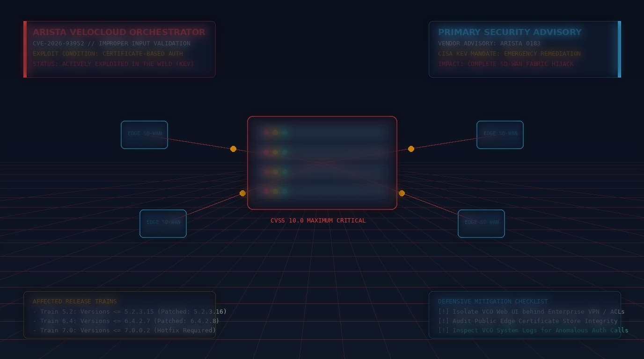Click 'Audit Public Edge Certificate Store Integrity' item
644x359 pixels.
pyautogui.click(x=528, y=321)
